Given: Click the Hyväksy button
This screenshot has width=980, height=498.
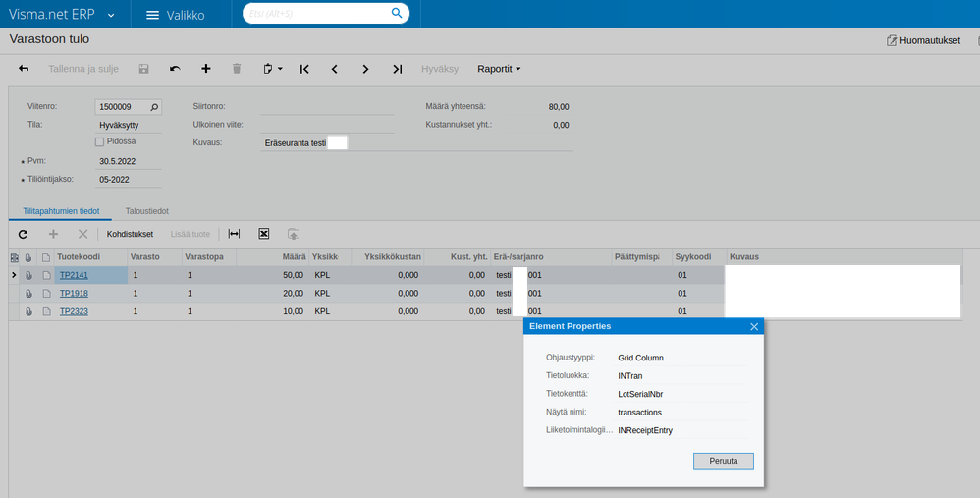Looking at the screenshot, I should (x=439, y=69).
